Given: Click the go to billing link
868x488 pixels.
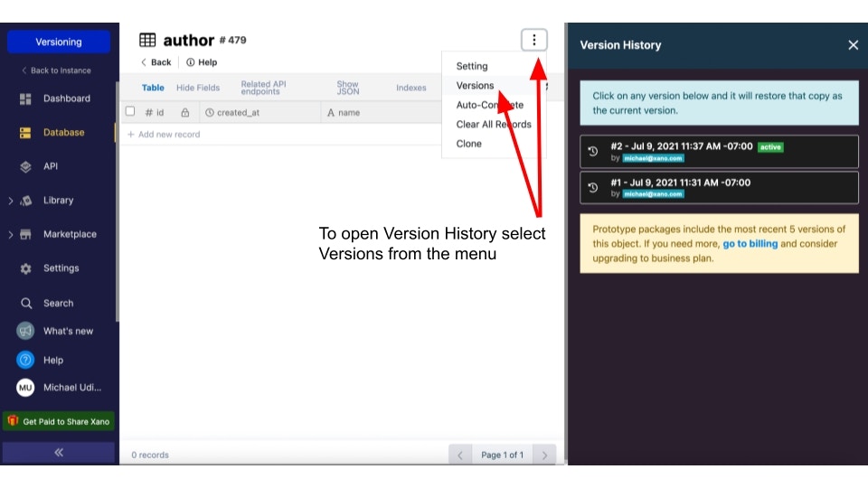Looking at the screenshot, I should 750,243.
